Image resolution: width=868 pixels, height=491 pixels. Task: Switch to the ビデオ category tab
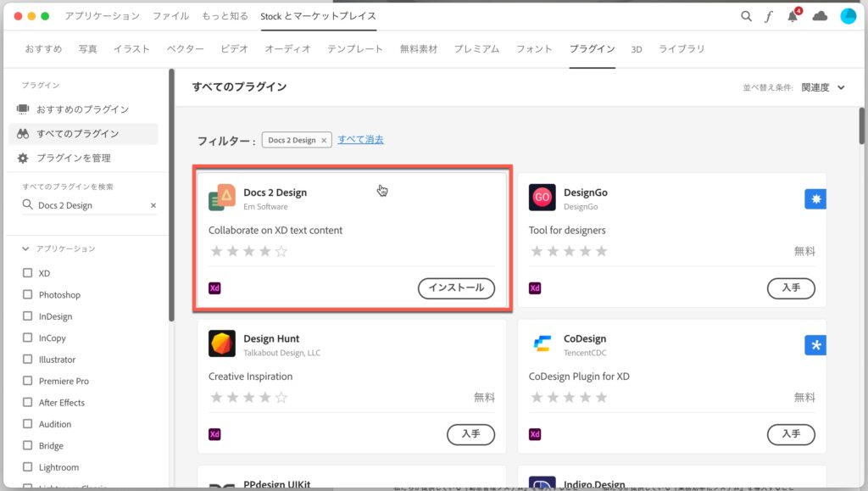click(234, 48)
